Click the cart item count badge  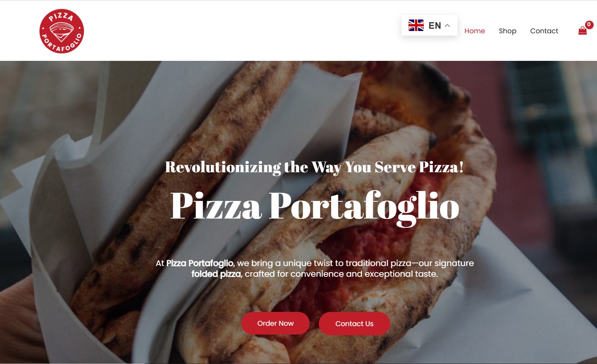(x=589, y=24)
